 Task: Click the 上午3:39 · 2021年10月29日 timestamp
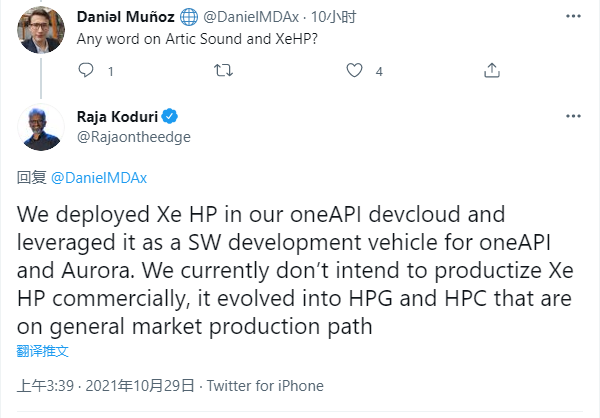pos(105,386)
